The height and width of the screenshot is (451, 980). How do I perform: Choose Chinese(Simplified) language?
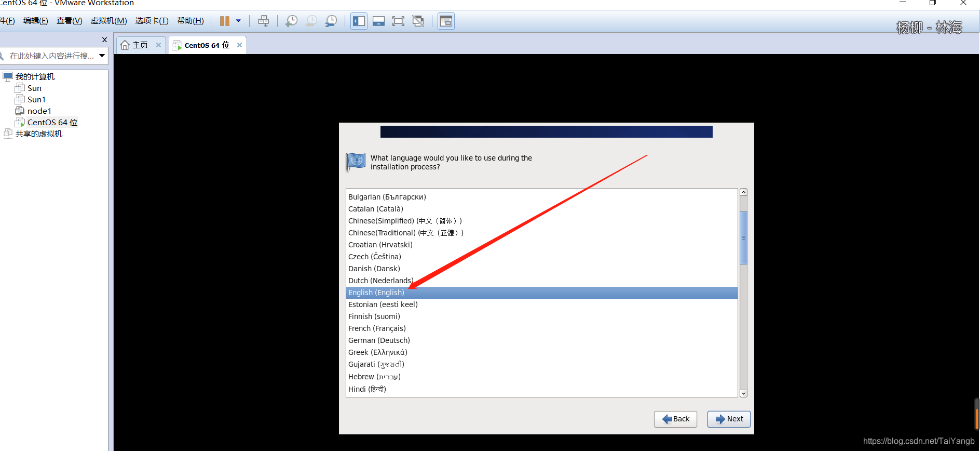tap(541, 221)
